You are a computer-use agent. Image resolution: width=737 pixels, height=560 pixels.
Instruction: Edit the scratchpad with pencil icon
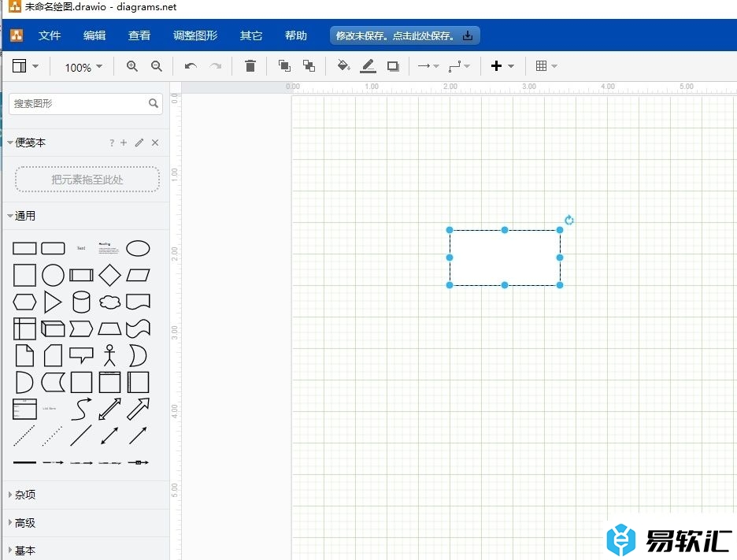139,143
